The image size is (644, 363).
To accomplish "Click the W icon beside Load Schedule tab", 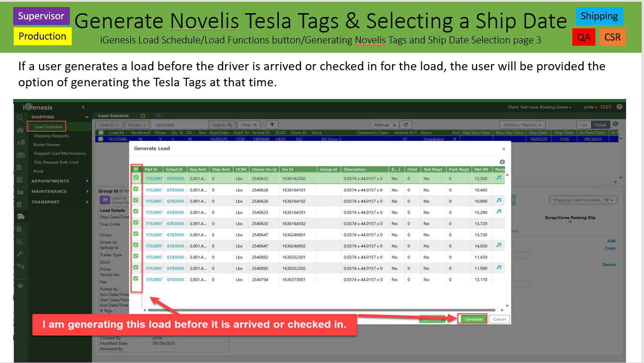I will [x=159, y=115].
